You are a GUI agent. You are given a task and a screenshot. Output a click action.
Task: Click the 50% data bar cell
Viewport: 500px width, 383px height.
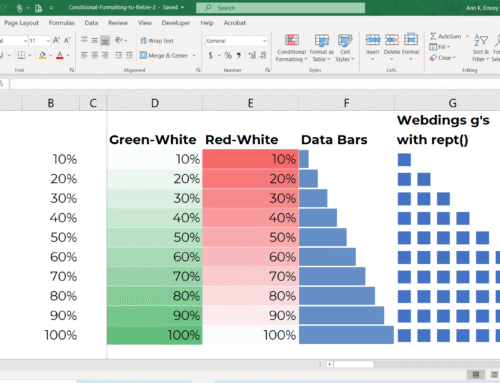[x=346, y=237]
